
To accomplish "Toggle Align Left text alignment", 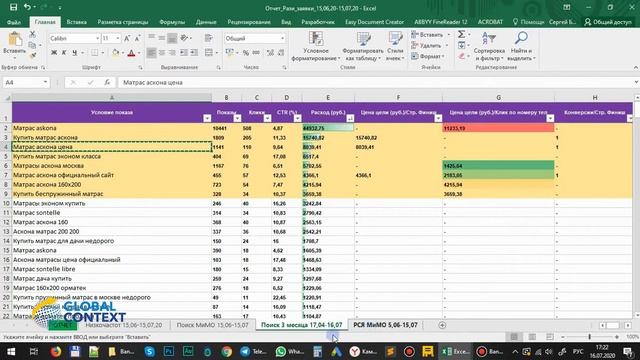I will pyautogui.click(x=151, y=53).
